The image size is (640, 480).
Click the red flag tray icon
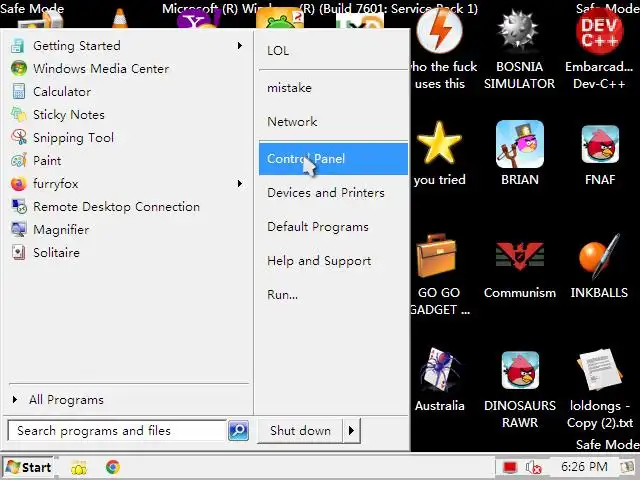point(510,467)
